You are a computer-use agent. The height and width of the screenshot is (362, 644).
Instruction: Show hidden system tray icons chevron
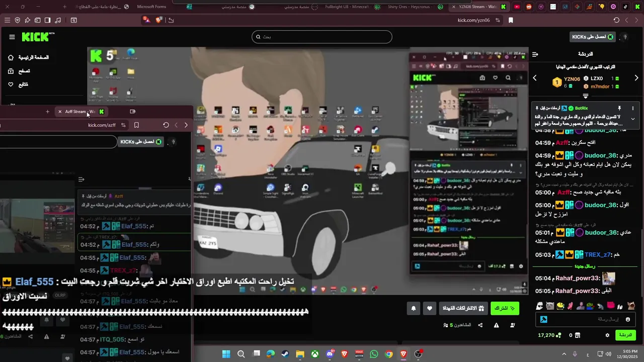(563, 354)
